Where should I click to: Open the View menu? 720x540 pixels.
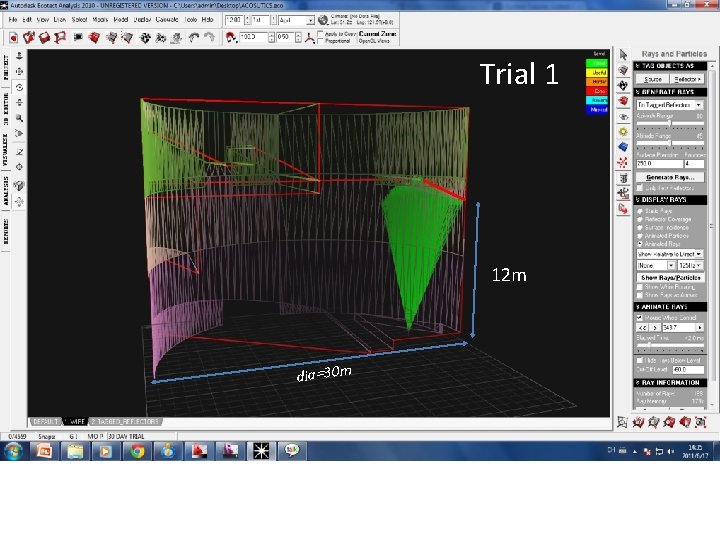pos(42,20)
